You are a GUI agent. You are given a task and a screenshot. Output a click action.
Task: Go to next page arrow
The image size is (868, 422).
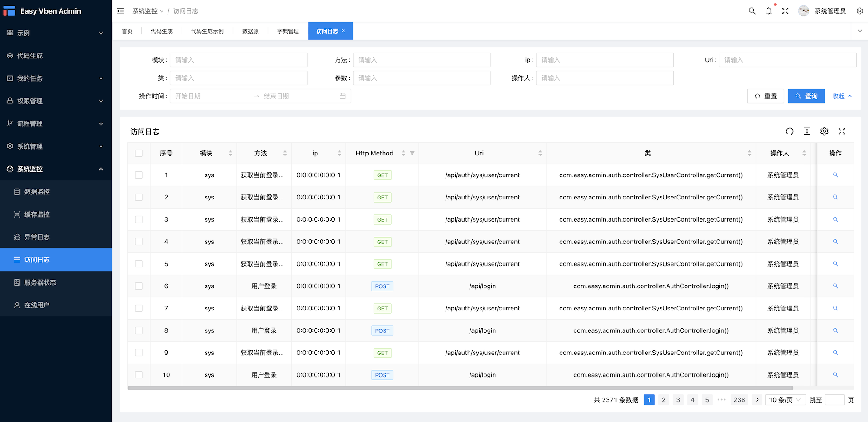757,400
